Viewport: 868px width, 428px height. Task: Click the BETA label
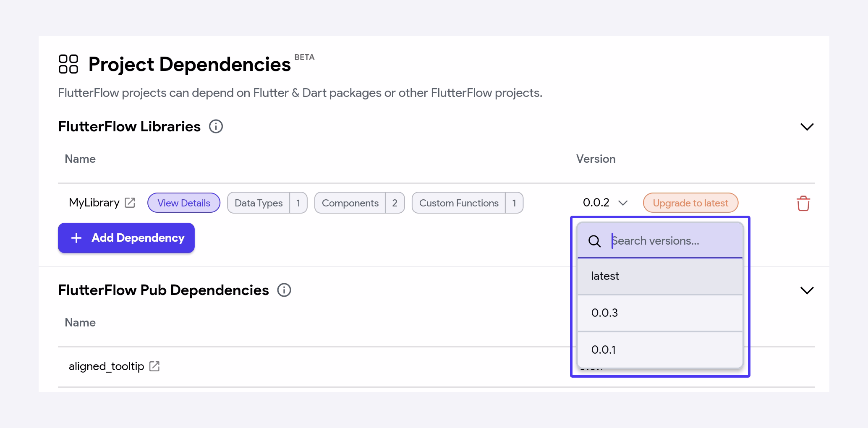point(304,57)
